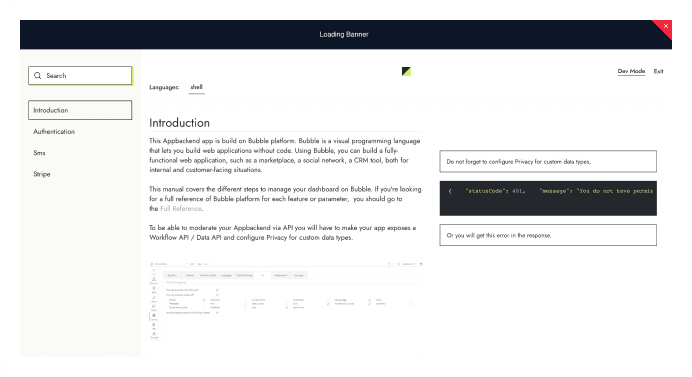Open the Stripe section
The height and width of the screenshot is (377, 692).
click(x=41, y=174)
